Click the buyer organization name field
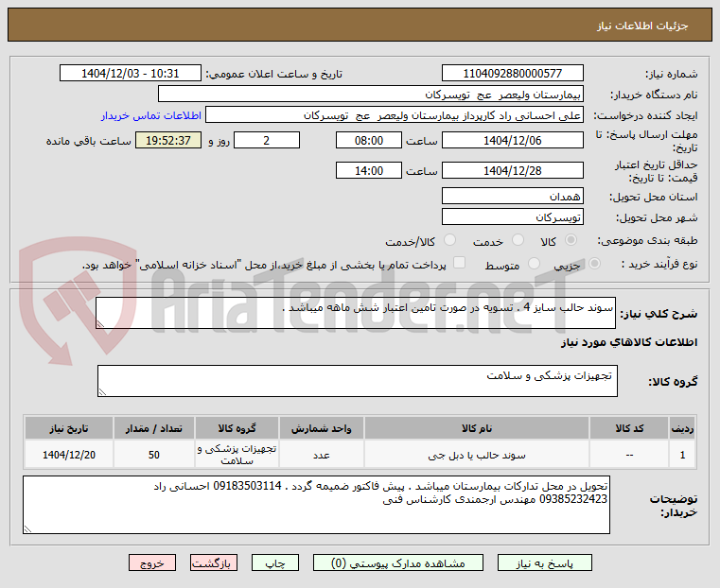The height and width of the screenshot is (588, 720). pyautogui.click(x=371, y=95)
